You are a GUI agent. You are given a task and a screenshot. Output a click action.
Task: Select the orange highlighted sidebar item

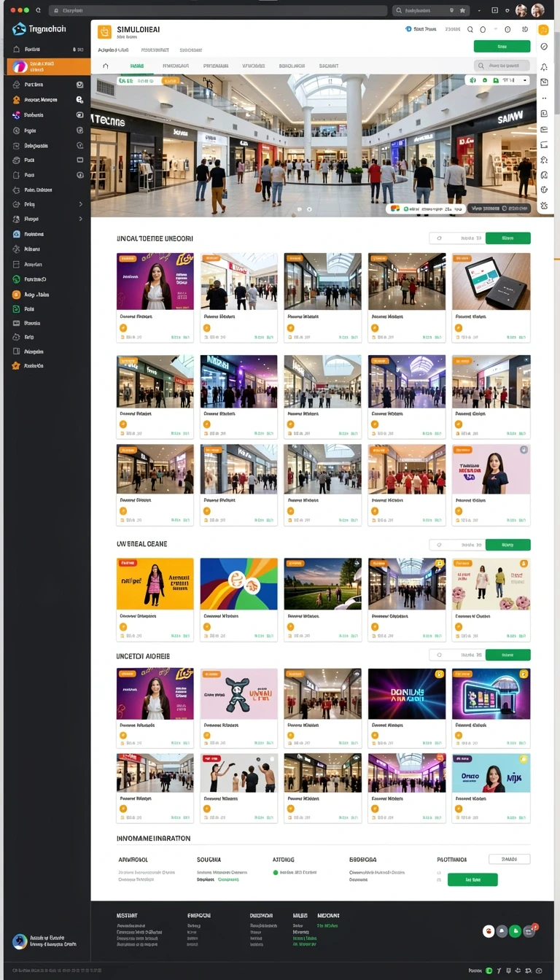click(x=49, y=66)
